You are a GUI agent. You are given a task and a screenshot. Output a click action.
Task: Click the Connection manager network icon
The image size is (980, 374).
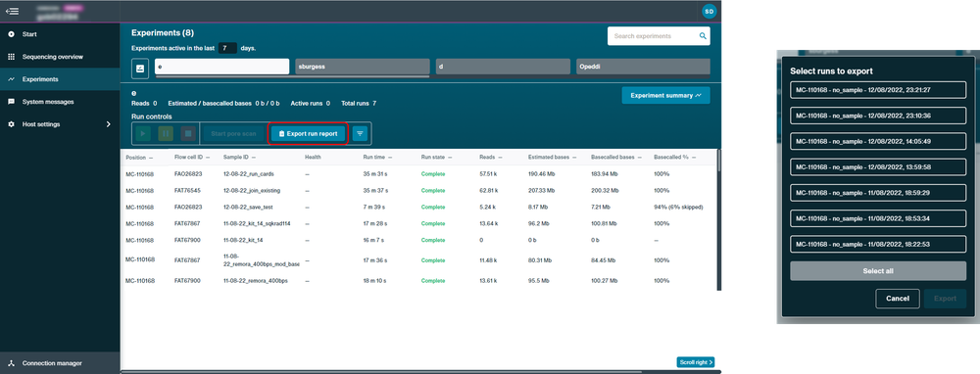click(x=11, y=363)
